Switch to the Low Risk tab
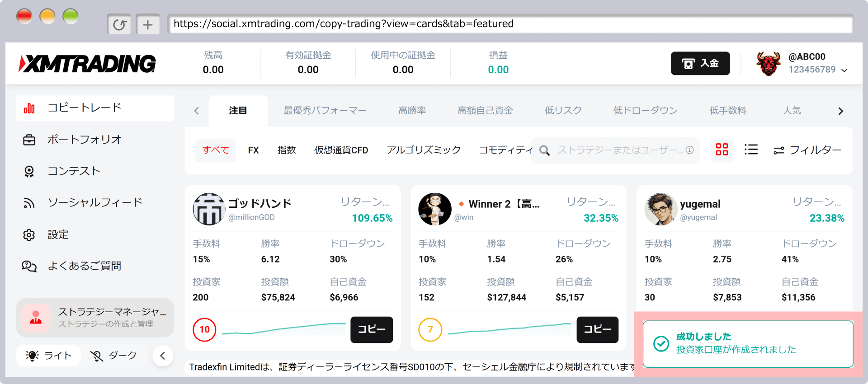The width and height of the screenshot is (868, 384). click(x=563, y=111)
